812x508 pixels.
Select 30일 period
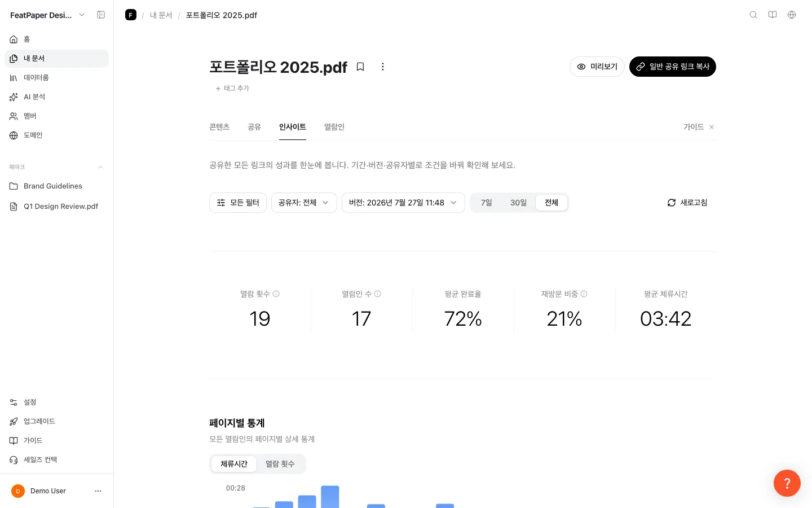(x=518, y=203)
